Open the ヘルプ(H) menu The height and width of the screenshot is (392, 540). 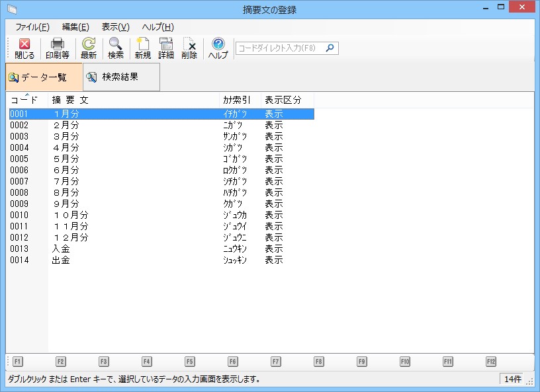(x=157, y=27)
